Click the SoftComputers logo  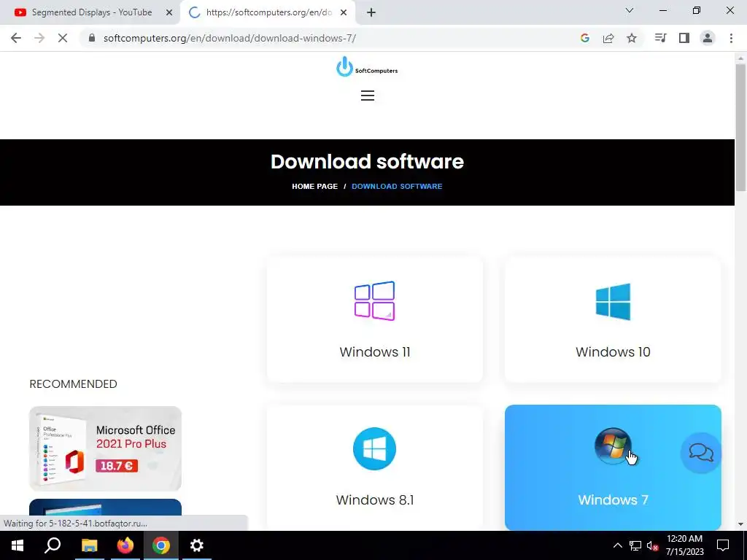[367, 66]
